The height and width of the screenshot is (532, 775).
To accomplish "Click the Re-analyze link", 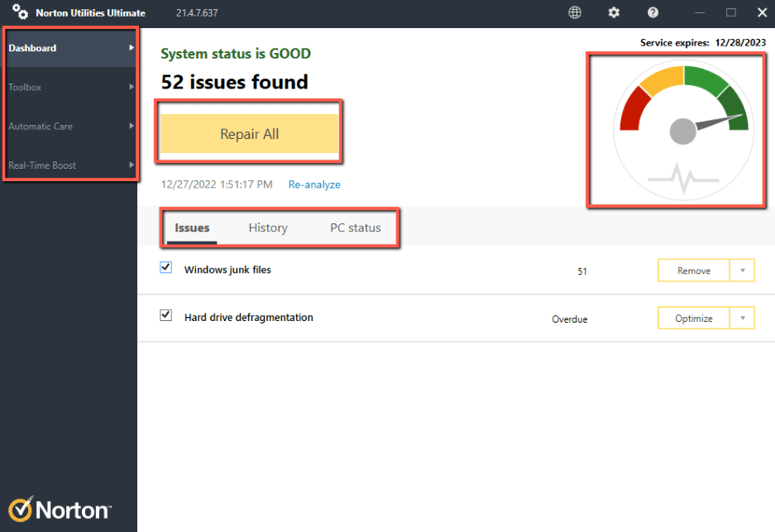I will (x=314, y=185).
